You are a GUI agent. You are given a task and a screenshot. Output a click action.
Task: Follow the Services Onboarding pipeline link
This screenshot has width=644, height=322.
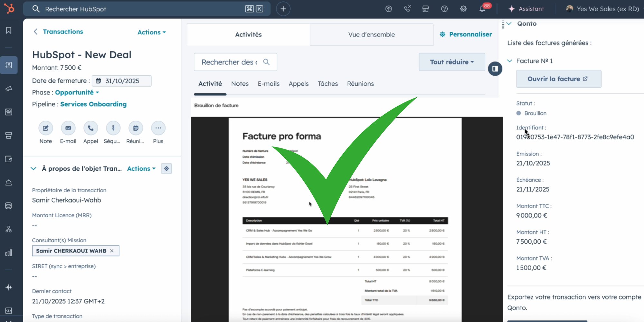coord(93,104)
